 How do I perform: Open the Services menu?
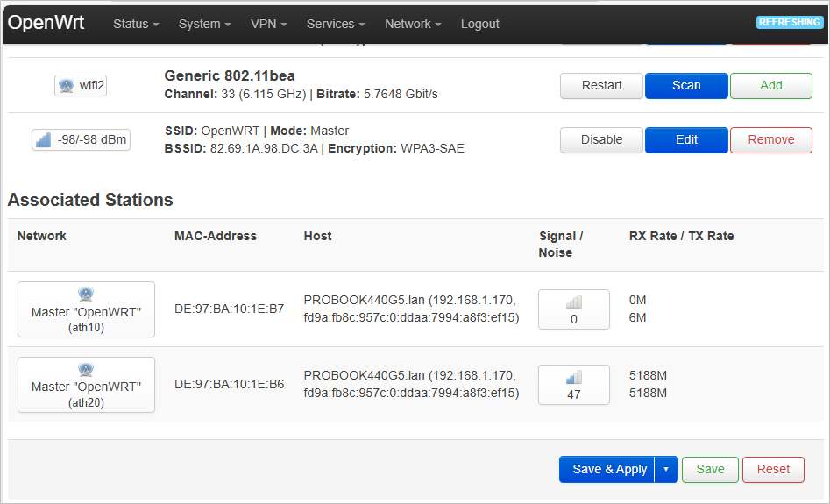[336, 24]
